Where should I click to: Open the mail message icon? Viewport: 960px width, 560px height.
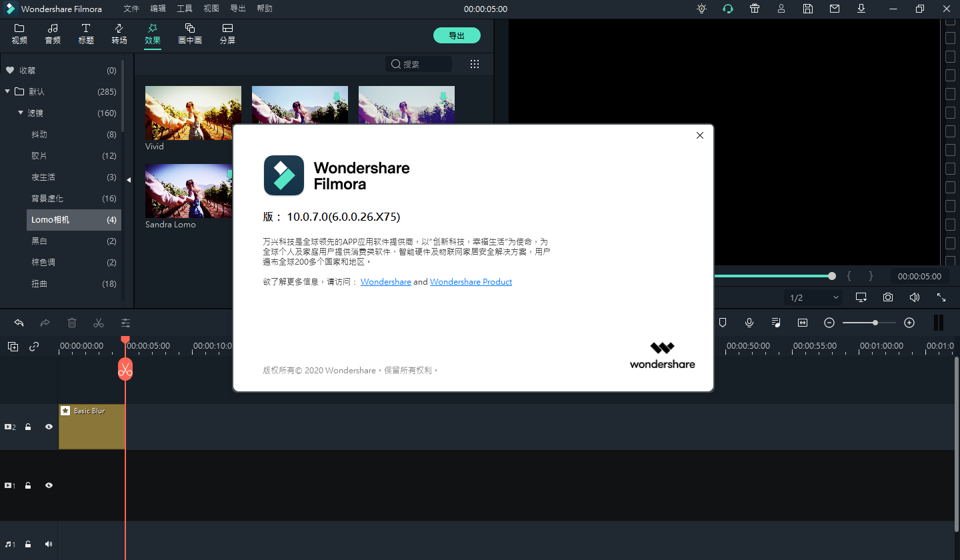835,9
